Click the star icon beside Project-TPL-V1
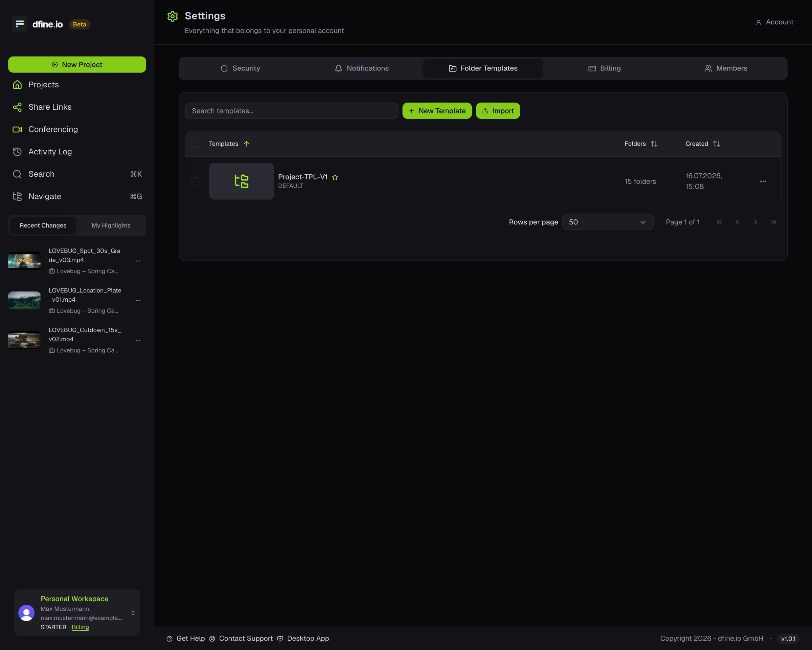Image resolution: width=812 pixels, height=650 pixels. [x=335, y=177]
